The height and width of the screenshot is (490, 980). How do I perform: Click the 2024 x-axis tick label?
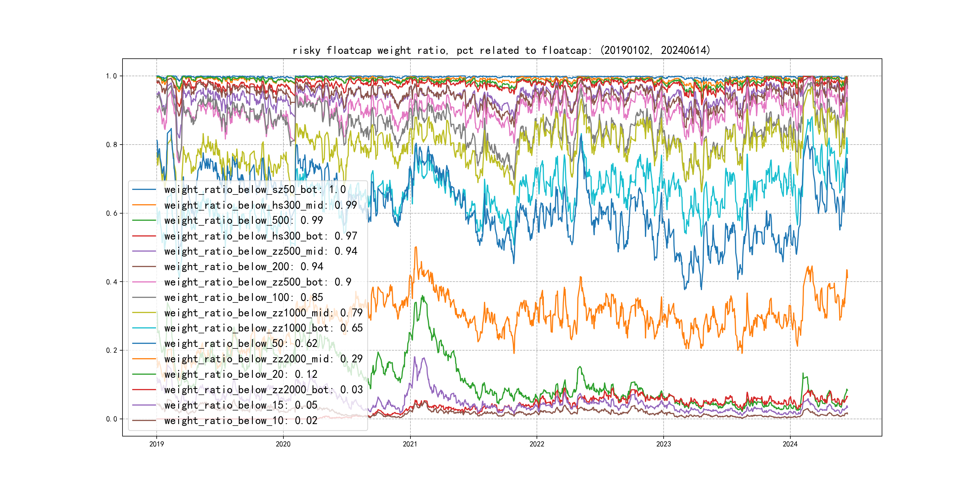point(790,444)
